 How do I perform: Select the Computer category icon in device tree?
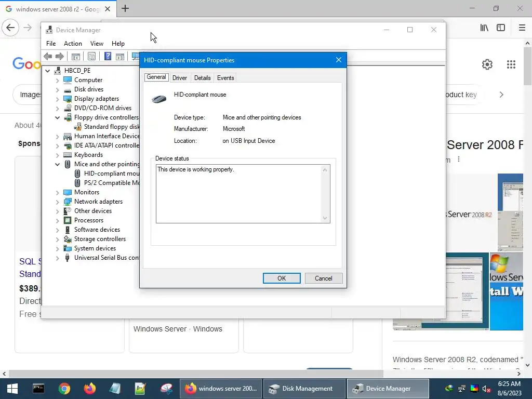click(x=68, y=79)
